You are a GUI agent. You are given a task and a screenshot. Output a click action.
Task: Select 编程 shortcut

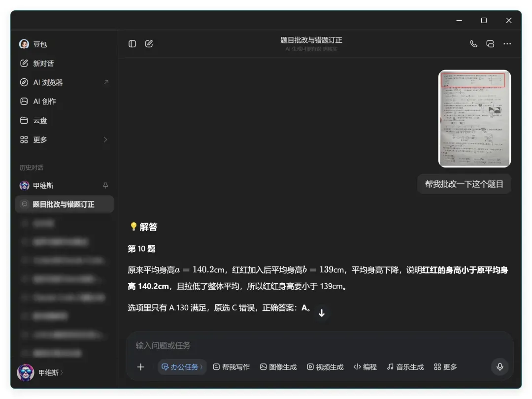click(x=365, y=367)
